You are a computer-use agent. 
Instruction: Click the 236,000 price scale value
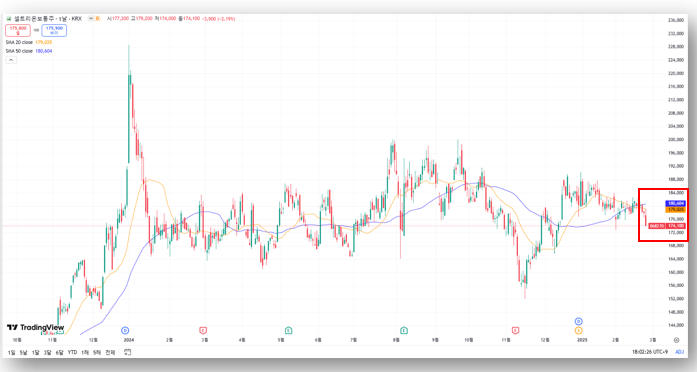point(676,20)
